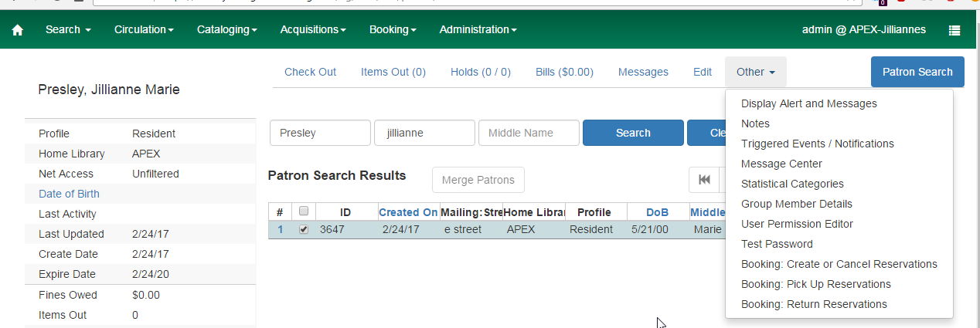The height and width of the screenshot is (328, 980).
Task: Open the Administration menu
Action: [478, 29]
